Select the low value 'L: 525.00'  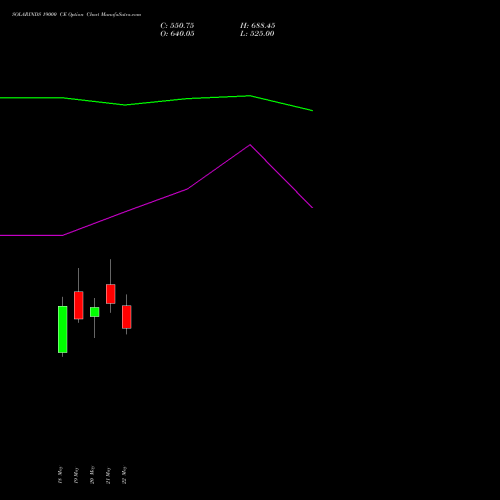tap(257, 34)
